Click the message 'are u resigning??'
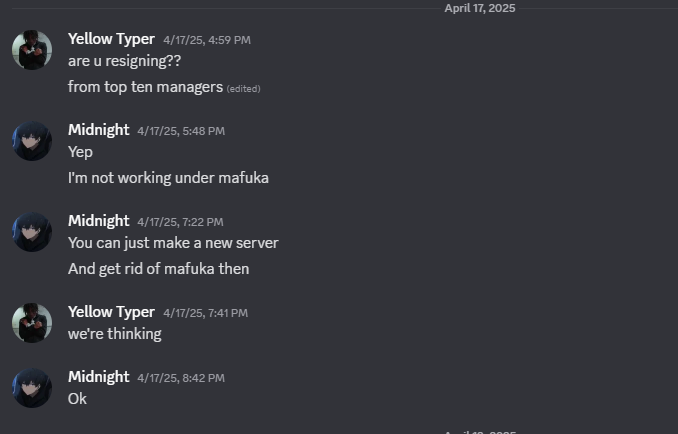The height and width of the screenshot is (434, 678). 125,61
